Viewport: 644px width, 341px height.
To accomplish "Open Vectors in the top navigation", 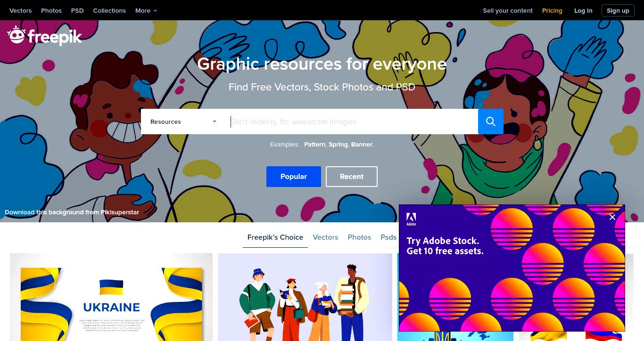I will point(21,10).
